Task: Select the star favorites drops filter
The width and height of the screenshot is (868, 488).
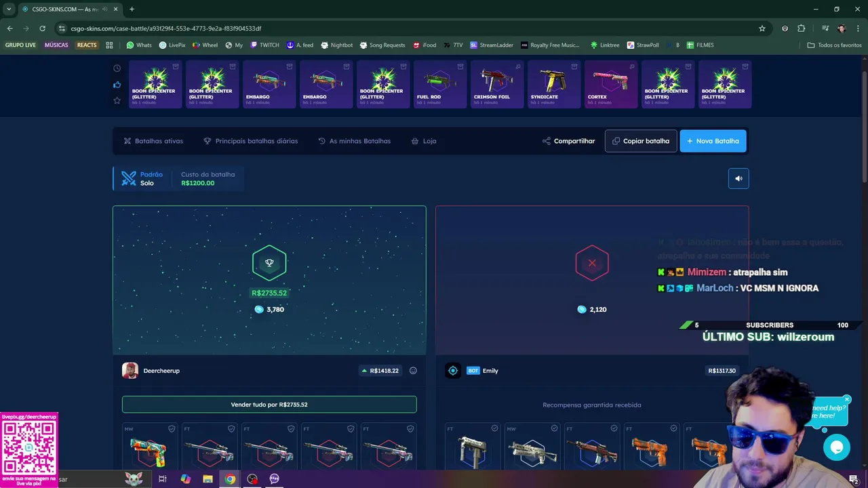Action: pos(117,100)
